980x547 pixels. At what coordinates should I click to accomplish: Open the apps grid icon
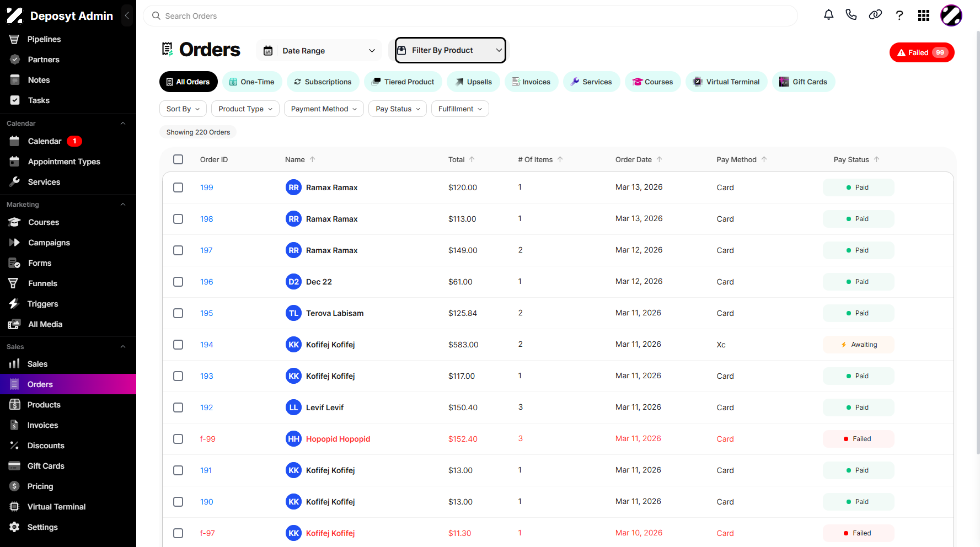[924, 15]
